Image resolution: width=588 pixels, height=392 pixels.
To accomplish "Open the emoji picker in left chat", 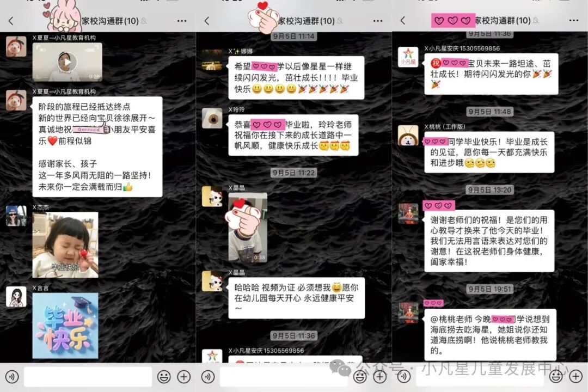I will [x=164, y=377].
